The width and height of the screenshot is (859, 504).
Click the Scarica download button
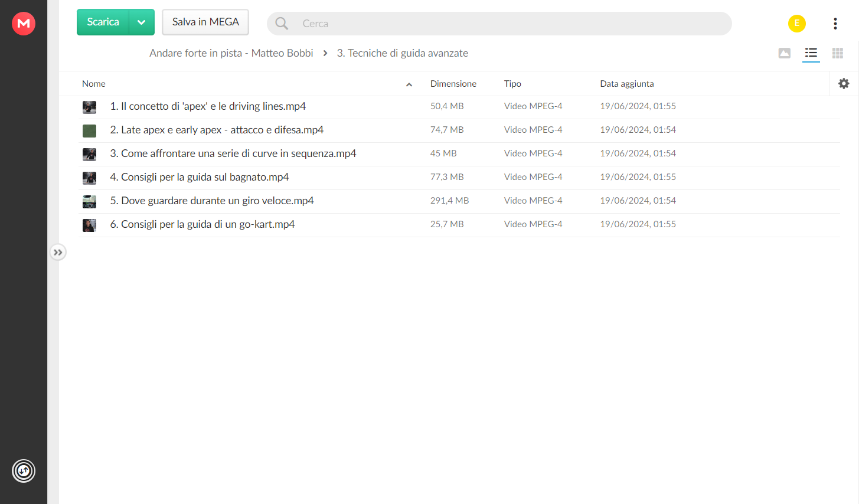(x=103, y=22)
